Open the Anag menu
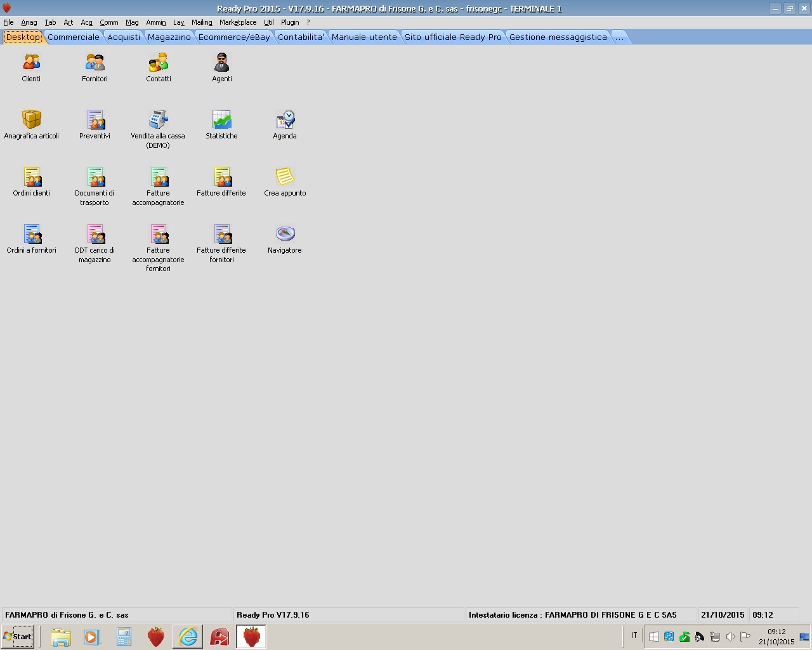The image size is (812, 650). [29, 22]
